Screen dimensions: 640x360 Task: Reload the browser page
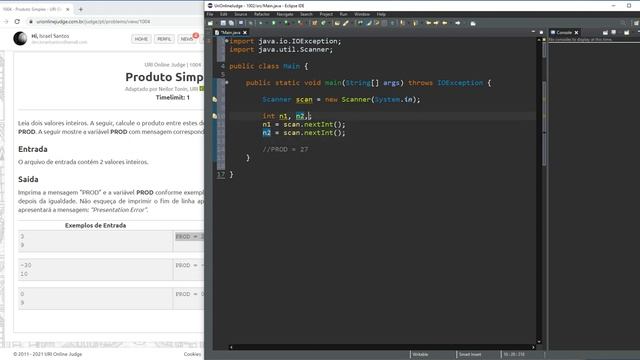tap(17, 21)
